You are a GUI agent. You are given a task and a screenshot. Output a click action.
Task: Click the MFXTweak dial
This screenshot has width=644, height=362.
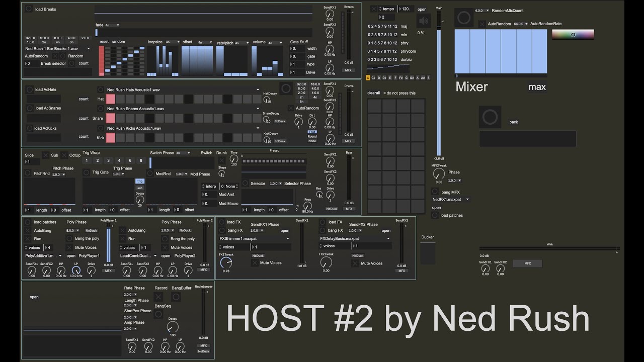pos(438,174)
